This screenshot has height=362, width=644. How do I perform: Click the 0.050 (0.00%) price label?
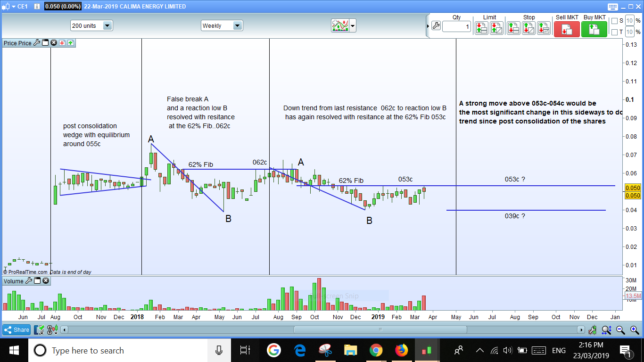pos(63,7)
